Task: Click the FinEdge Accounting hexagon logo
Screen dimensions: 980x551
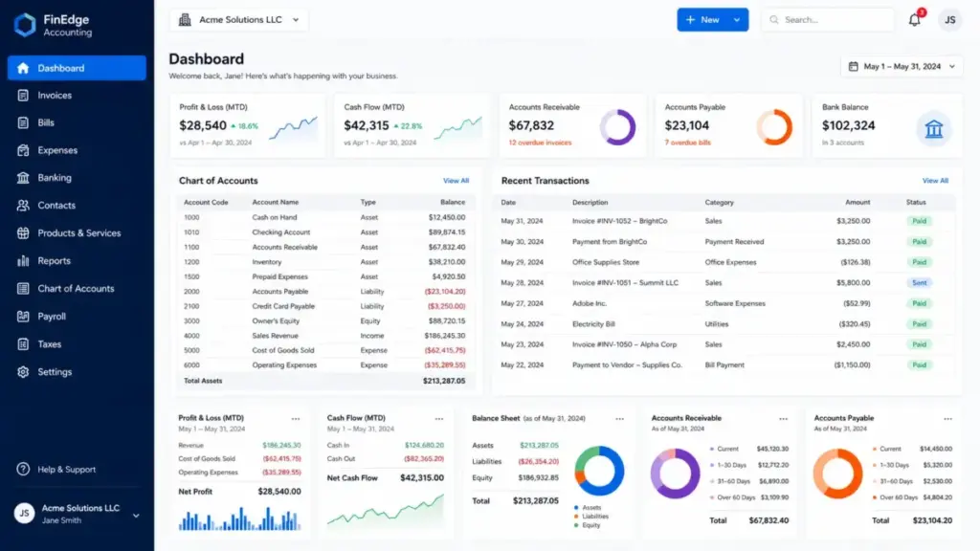Action: (25, 25)
